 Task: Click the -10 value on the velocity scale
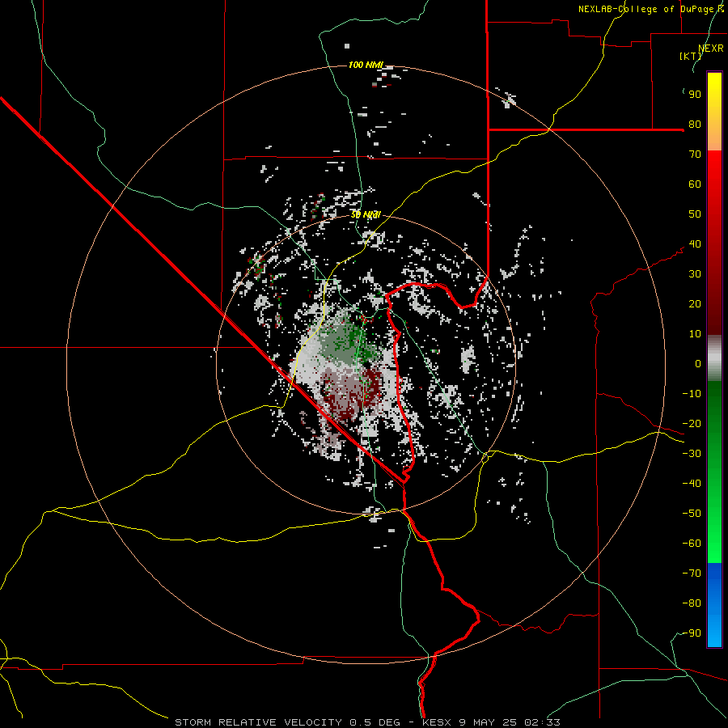pos(692,394)
